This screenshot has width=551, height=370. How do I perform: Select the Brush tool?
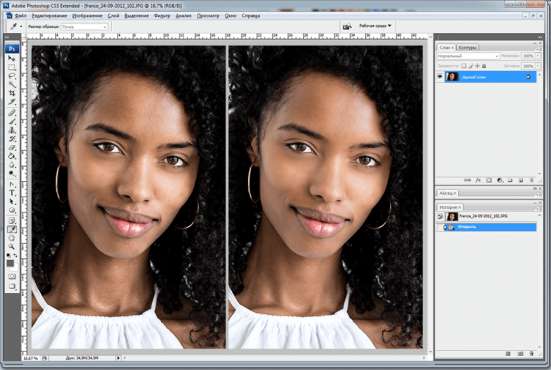12,121
